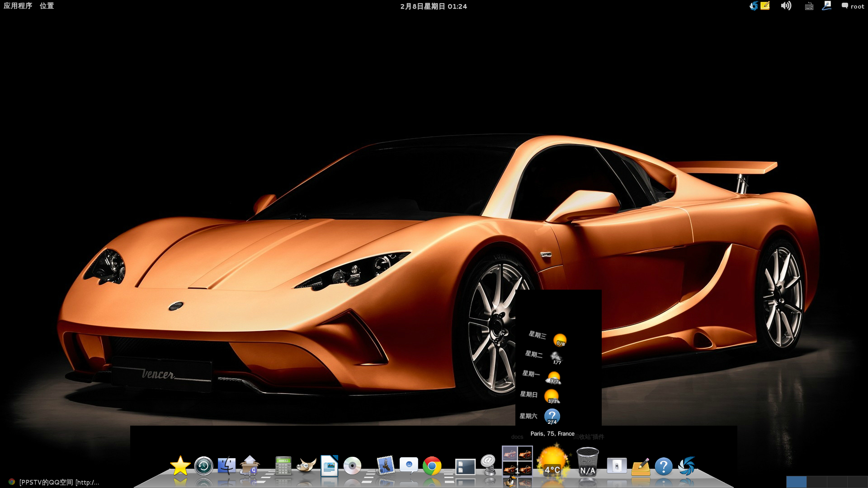Click the @ spring launcher icon
This screenshot has height=488, width=868.
coord(488,465)
